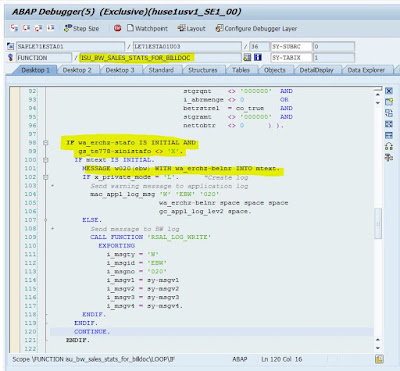Click the close tool icon in side toolbar

click(389, 91)
